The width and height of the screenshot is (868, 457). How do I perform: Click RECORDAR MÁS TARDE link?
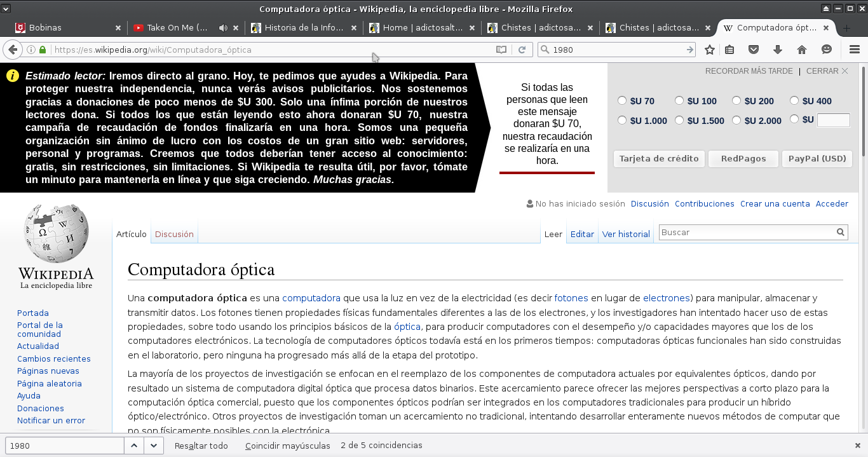[x=749, y=71]
